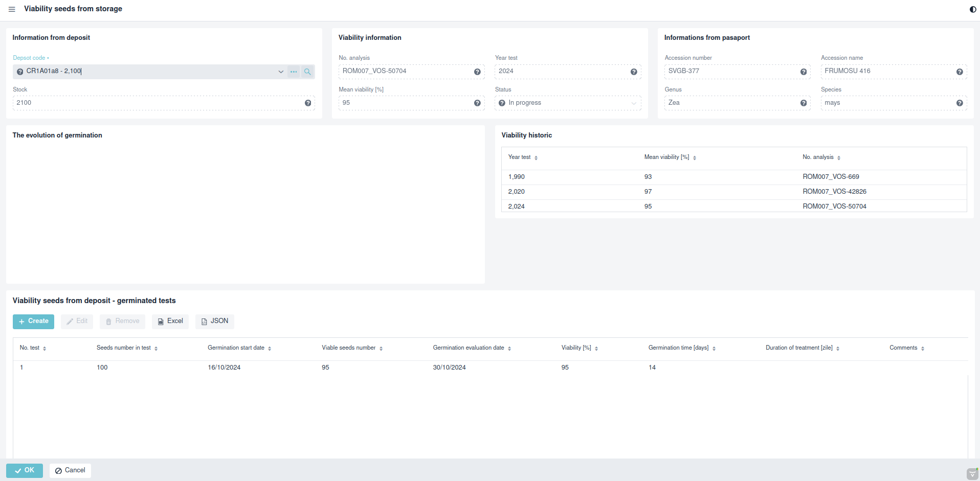Click the No. analysis help icon
The image size is (980, 481).
[477, 72]
